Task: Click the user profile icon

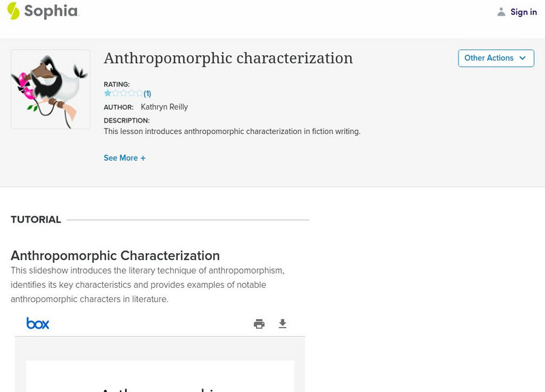Action: pos(501,12)
